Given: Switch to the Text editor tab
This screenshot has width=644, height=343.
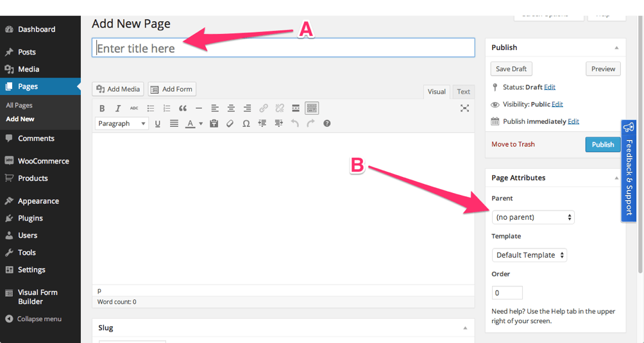Looking at the screenshot, I should click(x=463, y=92).
